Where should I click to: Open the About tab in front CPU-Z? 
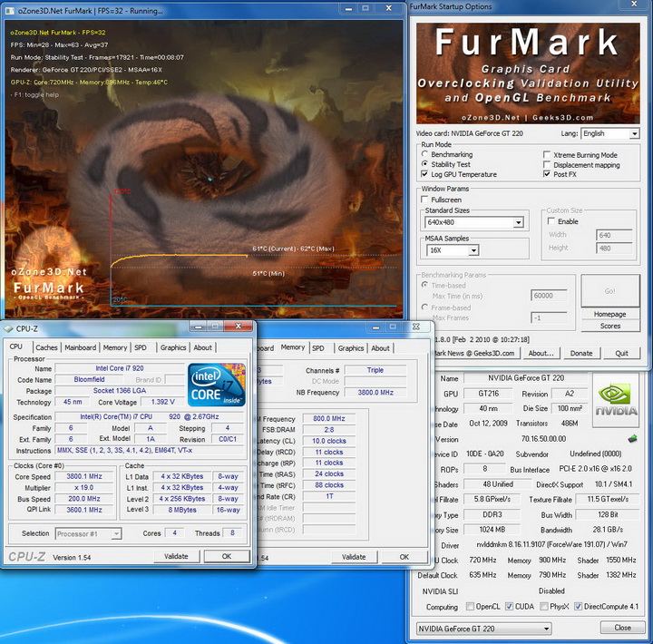click(x=203, y=347)
